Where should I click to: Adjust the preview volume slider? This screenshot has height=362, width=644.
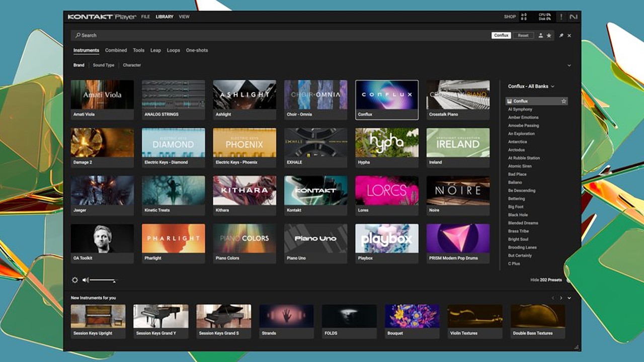click(103, 280)
